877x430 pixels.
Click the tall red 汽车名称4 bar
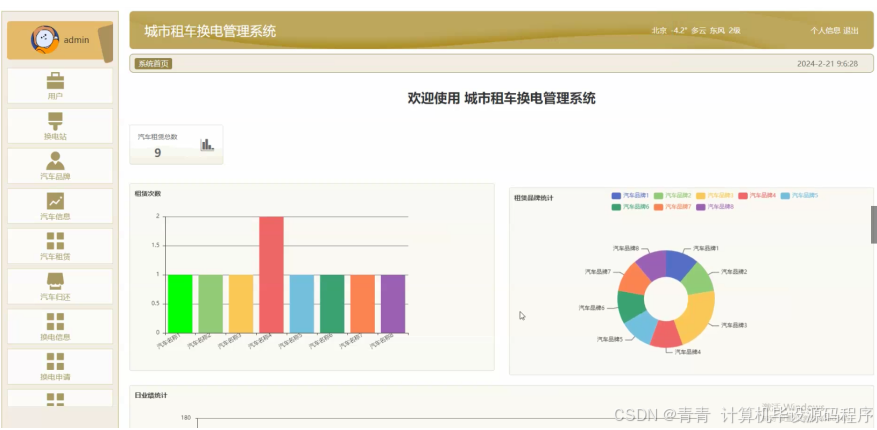coord(271,275)
